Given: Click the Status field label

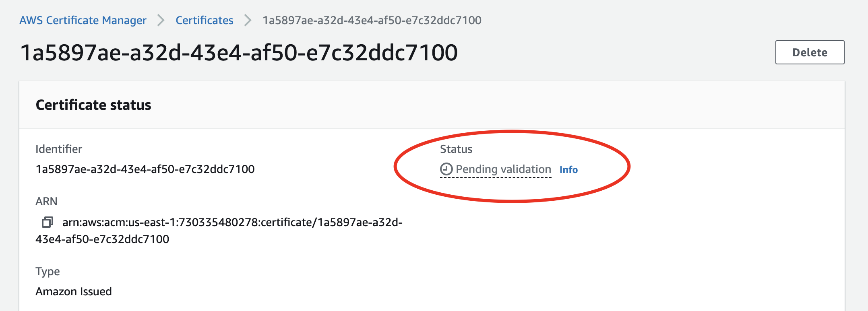Looking at the screenshot, I should pos(456,149).
